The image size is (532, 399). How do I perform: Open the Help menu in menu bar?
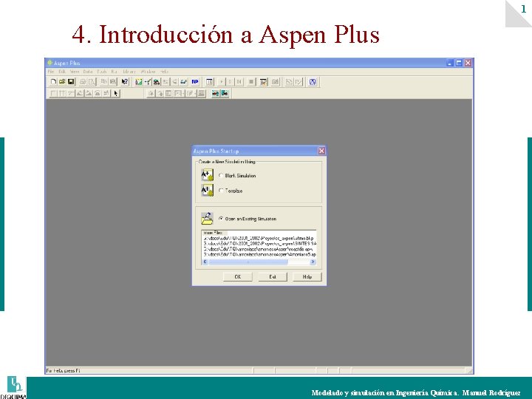(164, 72)
